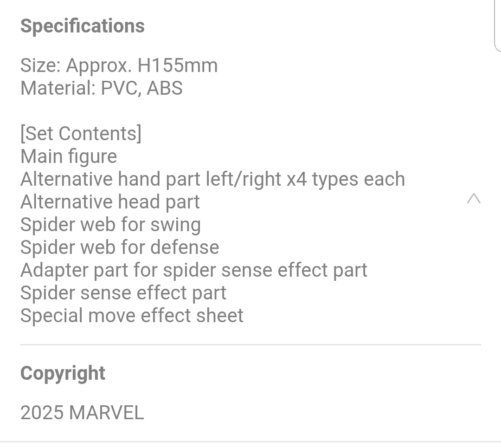Click the Spider web for defense item
The image size is (501, 448).
[120, 247]
